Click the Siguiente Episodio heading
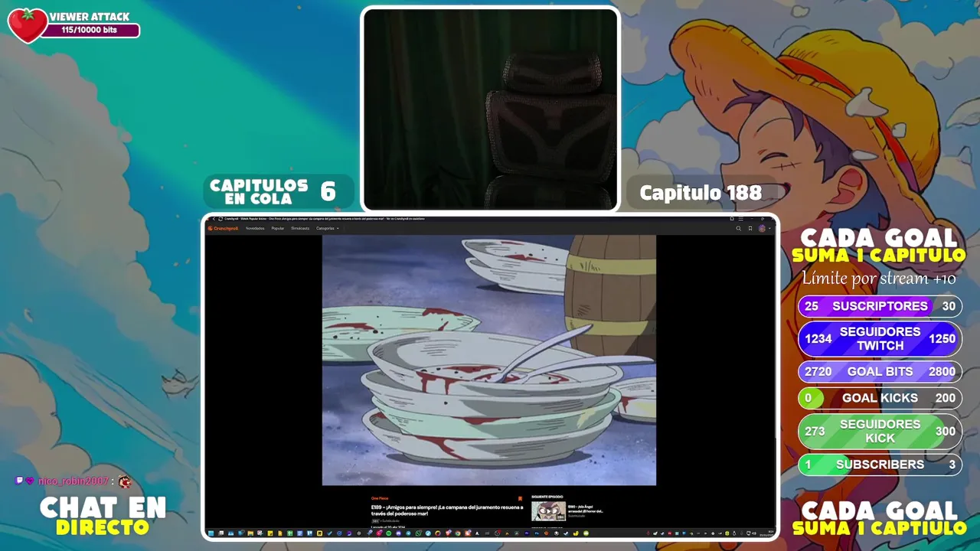The image size is (980, 551). [x=547, y=497]
